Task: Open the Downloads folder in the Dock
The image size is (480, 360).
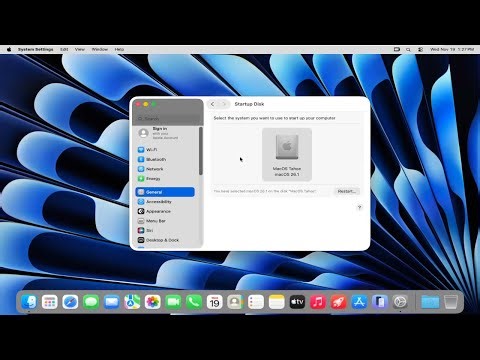Action: click(x=430, y=302)
